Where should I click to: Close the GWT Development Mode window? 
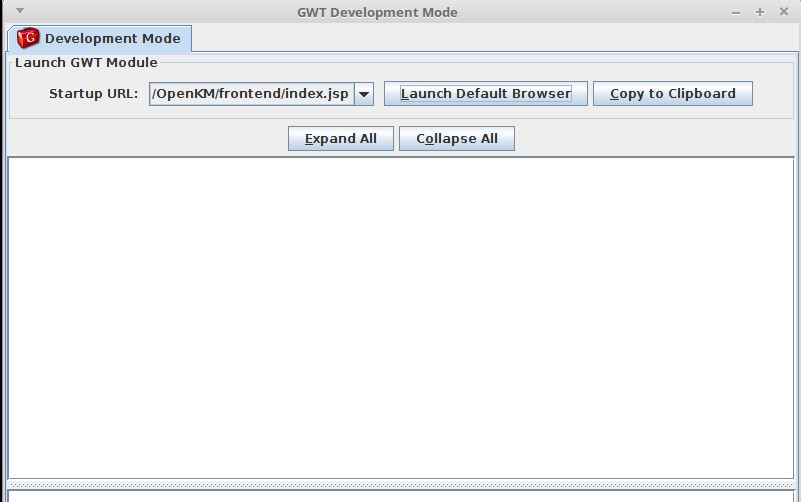[783, 13]
